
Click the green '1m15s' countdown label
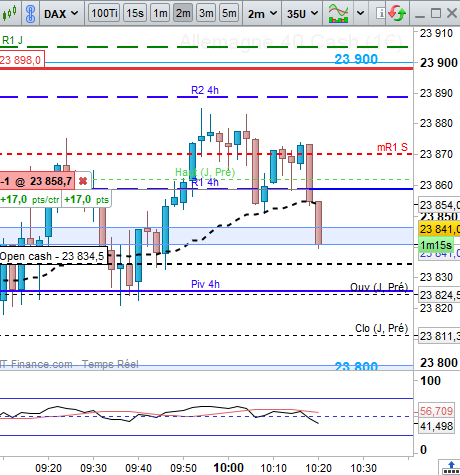point(436,245)
